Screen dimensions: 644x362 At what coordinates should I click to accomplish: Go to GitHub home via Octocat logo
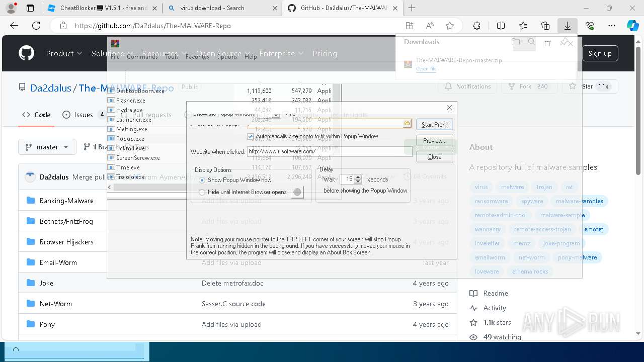click(x=26, y=53)
